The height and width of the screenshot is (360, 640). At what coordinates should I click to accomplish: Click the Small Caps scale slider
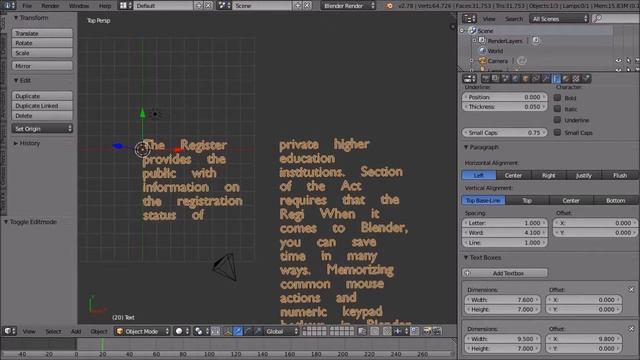pyautogui.click(x=505, y=133)
